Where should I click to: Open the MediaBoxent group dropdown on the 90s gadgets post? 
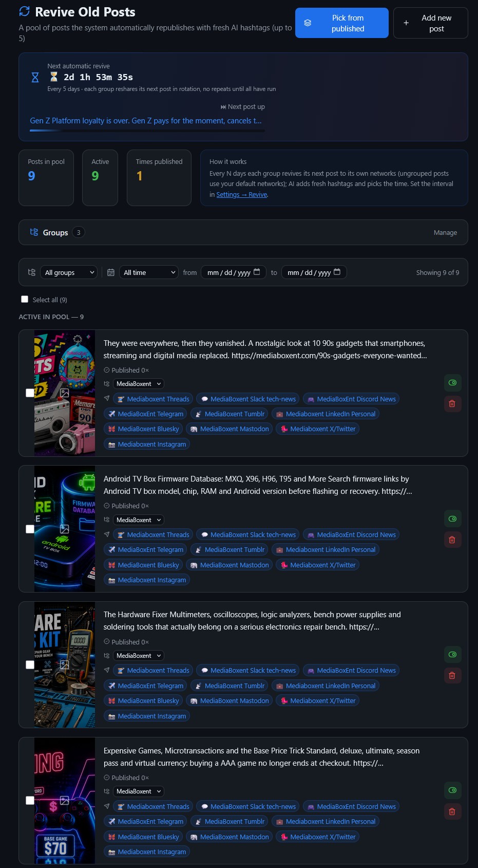click(x=138, y=384)
